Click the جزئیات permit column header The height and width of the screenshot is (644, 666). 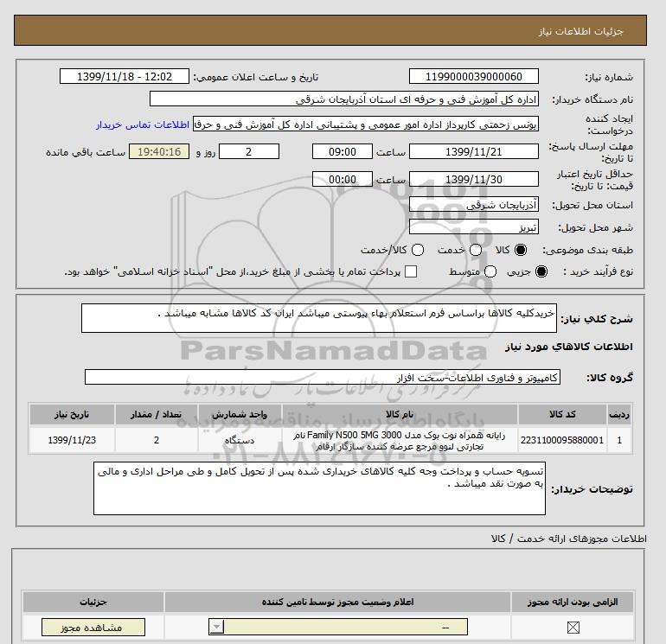[93, 602]
